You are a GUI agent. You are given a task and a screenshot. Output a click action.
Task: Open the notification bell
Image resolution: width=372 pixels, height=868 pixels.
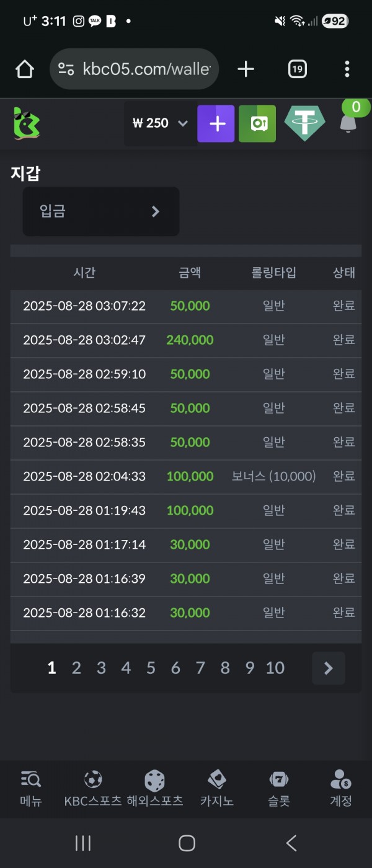[x=348, y=123]
